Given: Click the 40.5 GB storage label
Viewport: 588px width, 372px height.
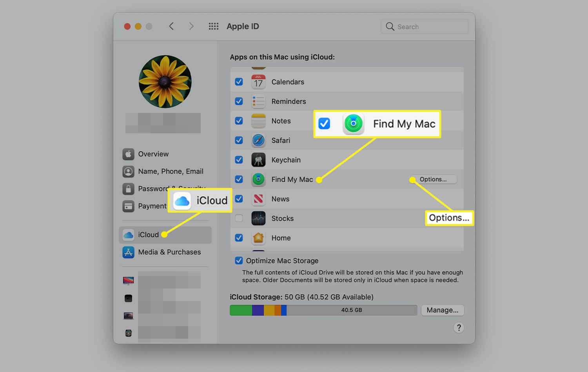Looking at the screenshot, I should click(352, 310).
